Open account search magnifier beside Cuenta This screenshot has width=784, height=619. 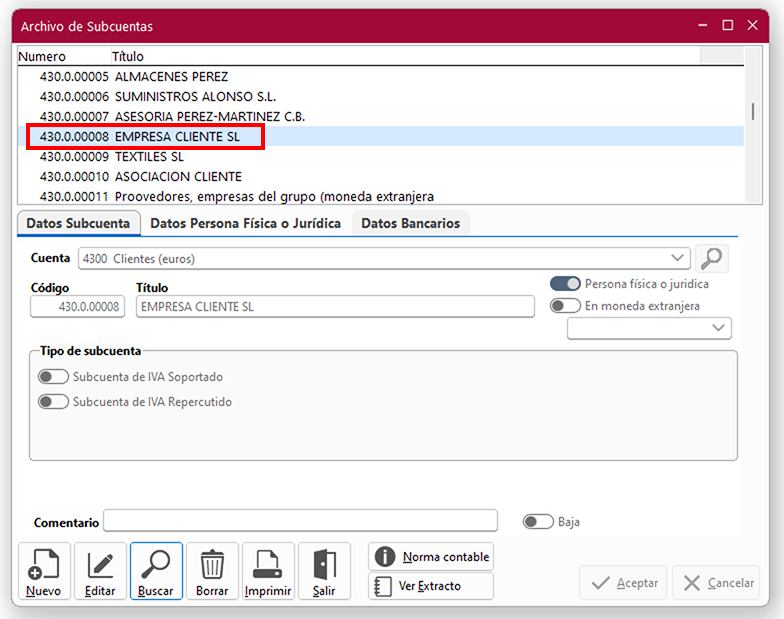(x=712, y=258)
